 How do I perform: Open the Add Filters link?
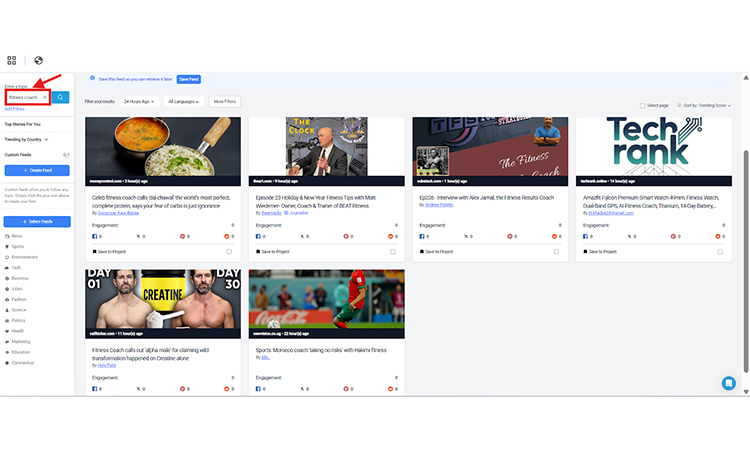tap(14, 109)
